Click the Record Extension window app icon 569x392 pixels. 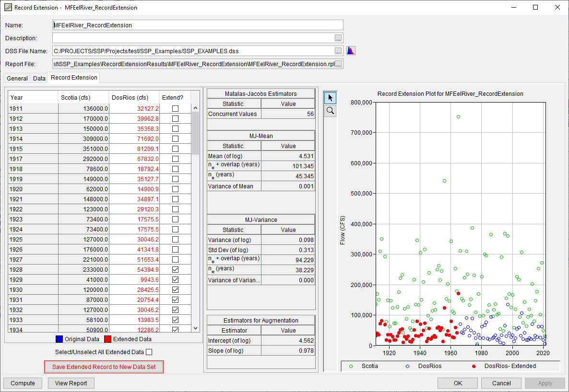tap(8, 7)
